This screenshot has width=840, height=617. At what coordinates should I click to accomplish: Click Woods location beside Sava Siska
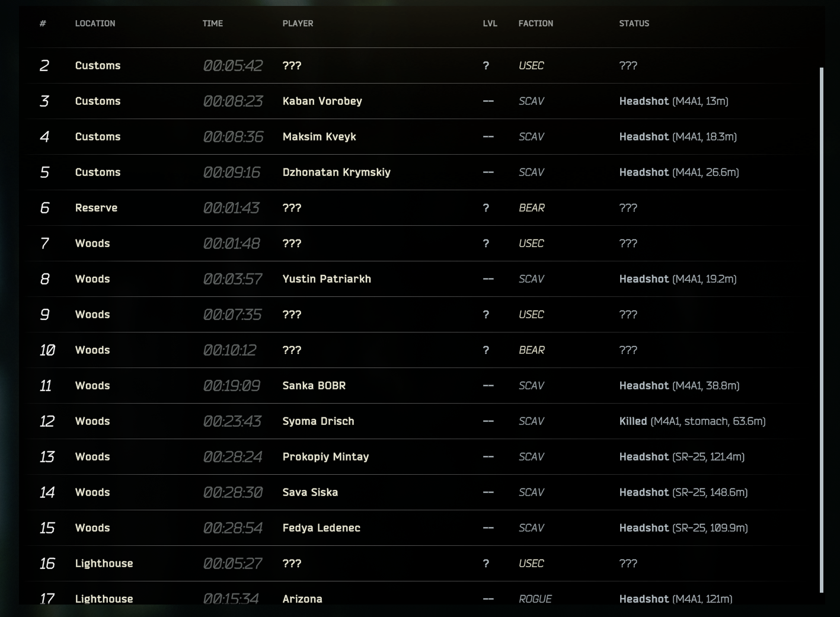92,493
